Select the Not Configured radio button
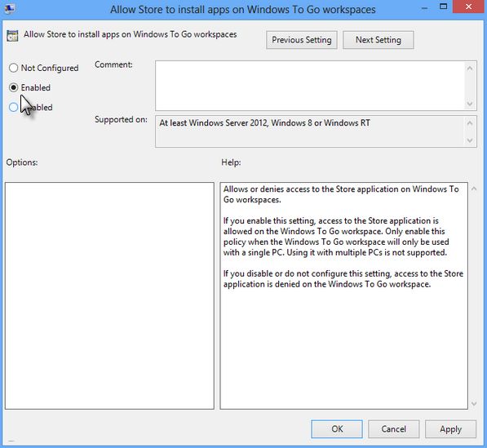The height and width of the screenshot is (448, 487). pyautogui.click(x=13, y=68)
